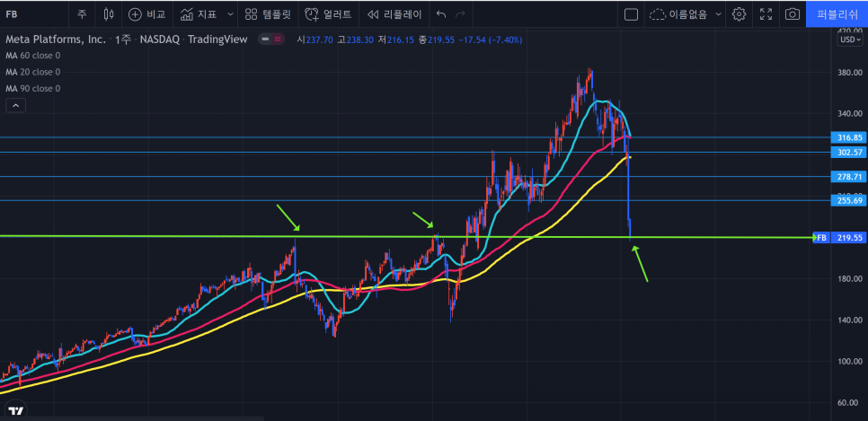Open the 지표 indicators menu
The width and height of the screenshot is (868, 421).
pos(199,14)
